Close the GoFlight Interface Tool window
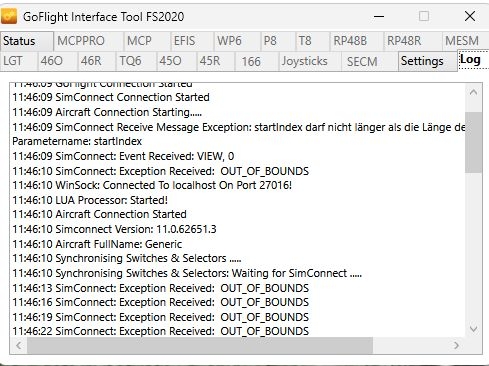 coord(470,16)
